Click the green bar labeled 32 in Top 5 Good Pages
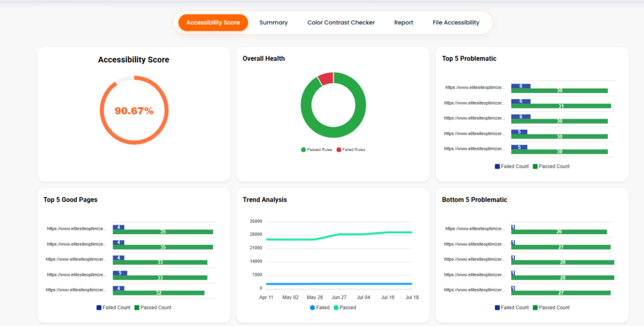The width and height of the screenshot is (644, 326). pos(158,293)
